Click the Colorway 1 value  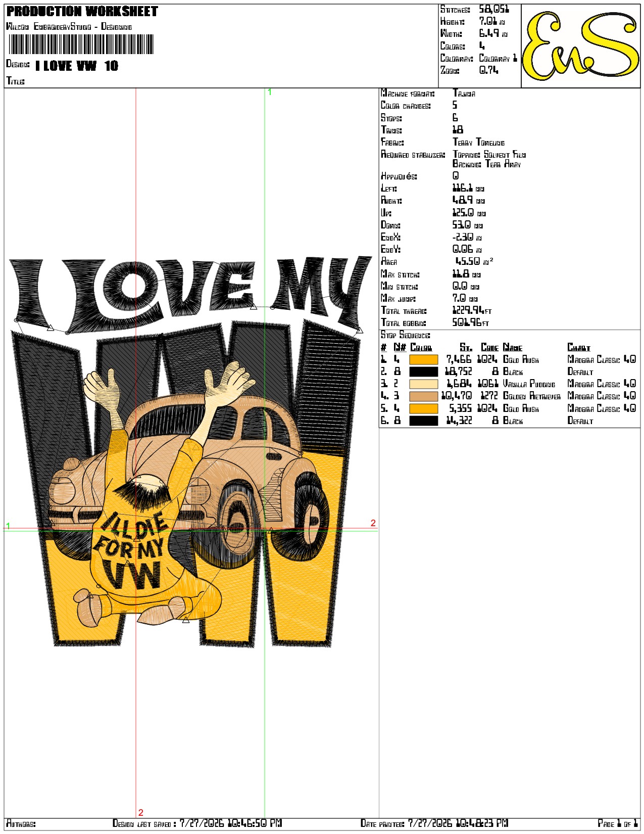498,58
